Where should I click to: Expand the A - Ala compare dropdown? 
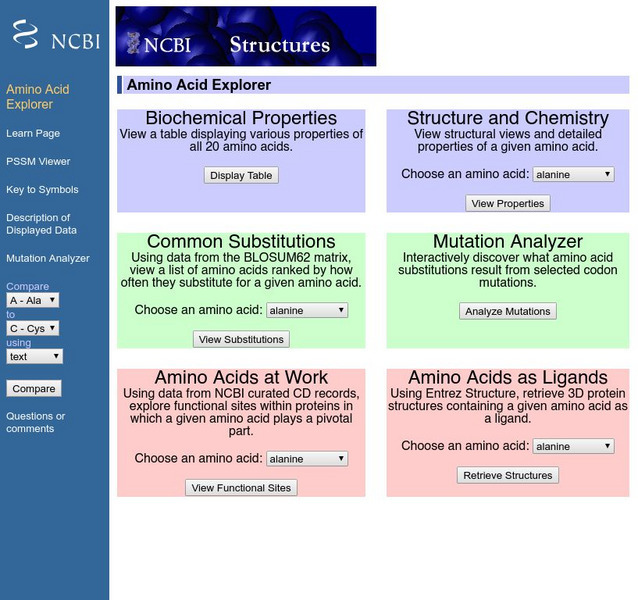33,300
